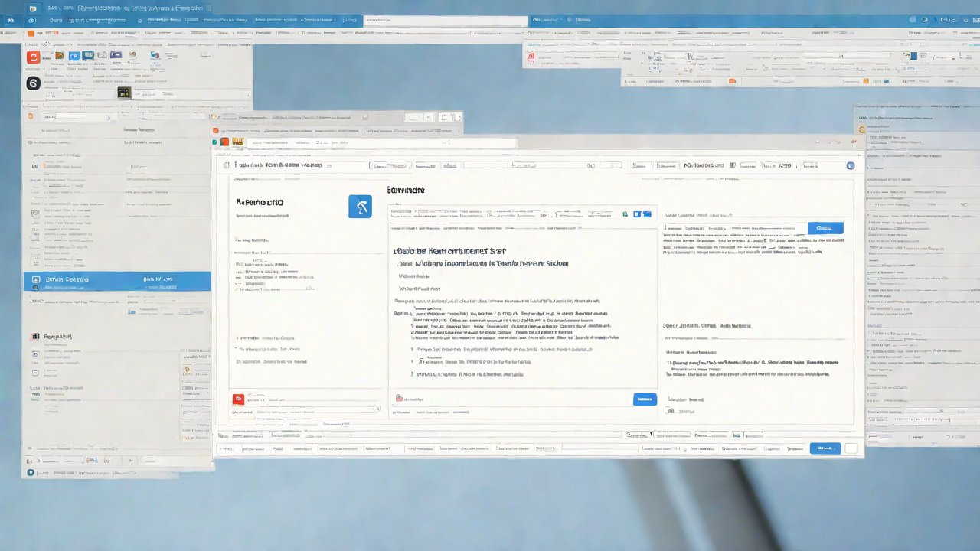This screenshot has height=551, width=980.
Task: Toggle the small white box beside bottom-right blue button
Action: (x=851, y=448)
